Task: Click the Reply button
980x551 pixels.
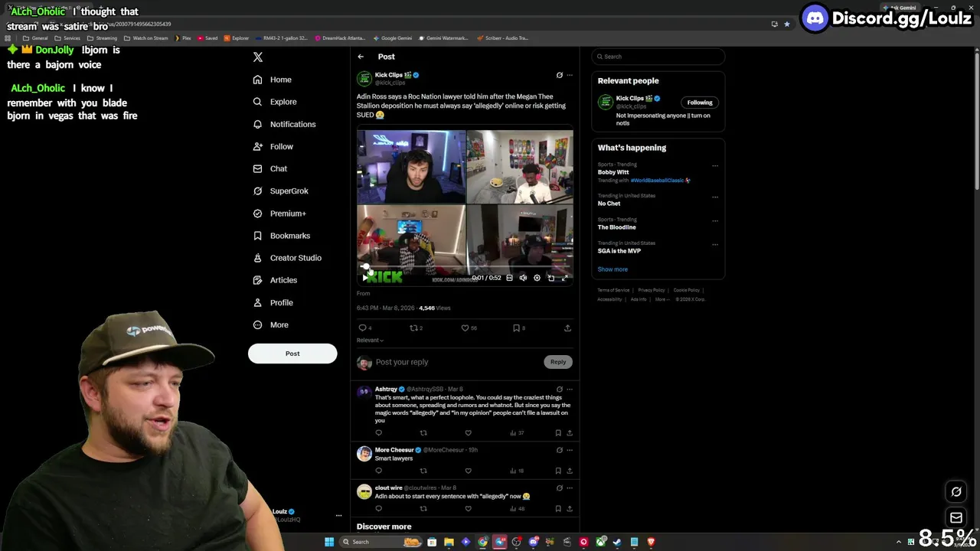Action: (x=558, y=362)
